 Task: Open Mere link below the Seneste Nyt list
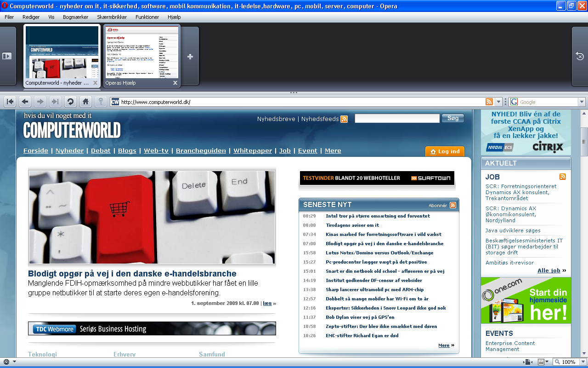point(444,345)
